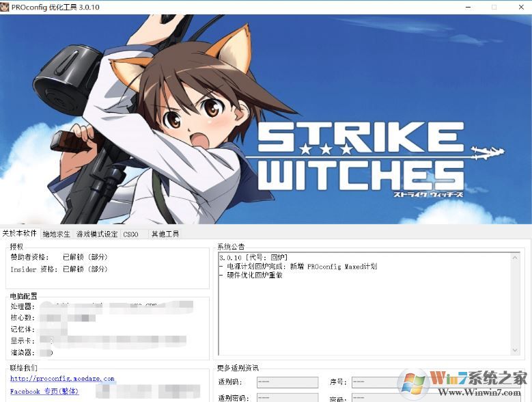Click the 核心数 label
The image size is (532, 402).
pyautogui.click(x=23, y=318)
